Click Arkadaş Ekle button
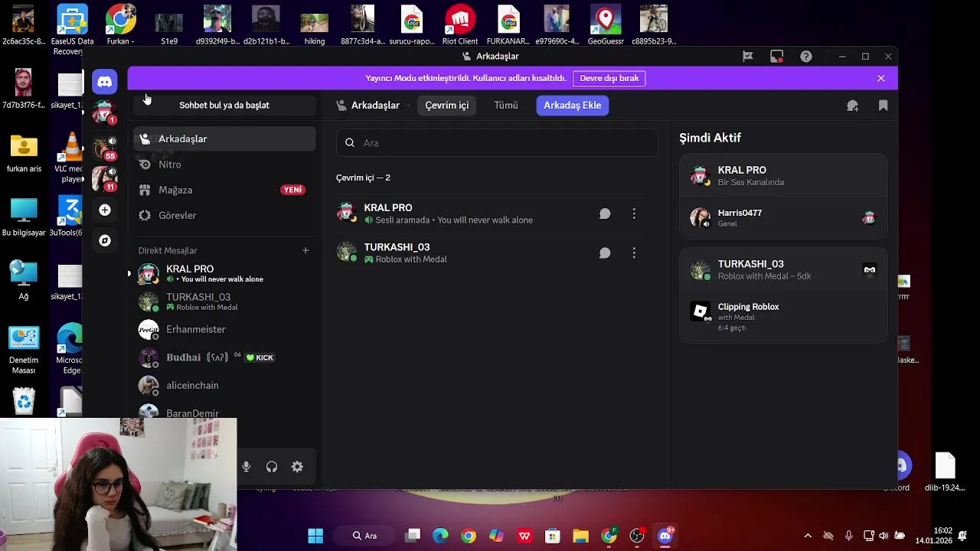This screenshot has height=551, width=980. click(573, 106)
